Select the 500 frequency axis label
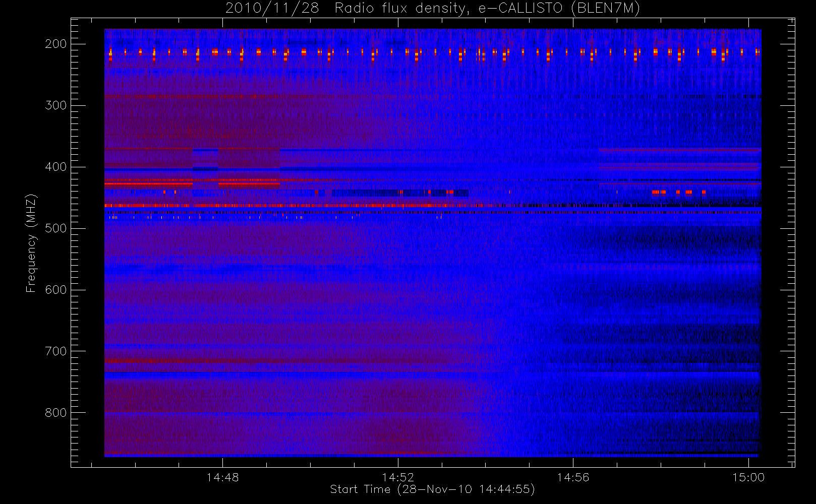This screenshot has width=816, height=504. (55, 228)
